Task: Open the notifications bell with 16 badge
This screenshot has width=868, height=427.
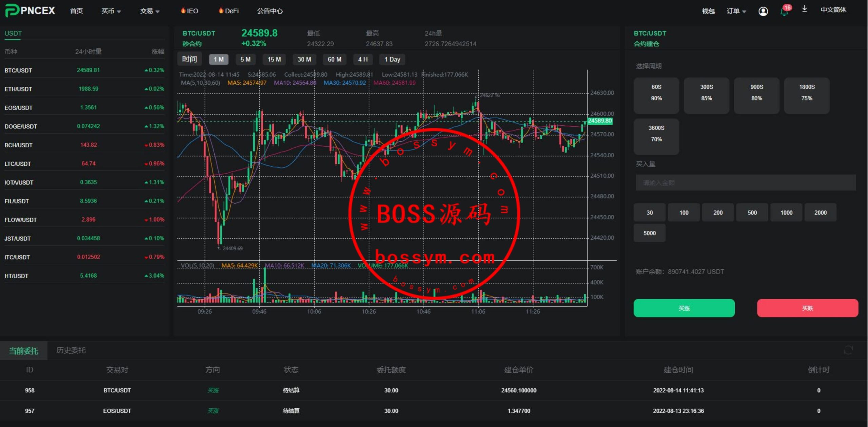Action: coord(785,11)
